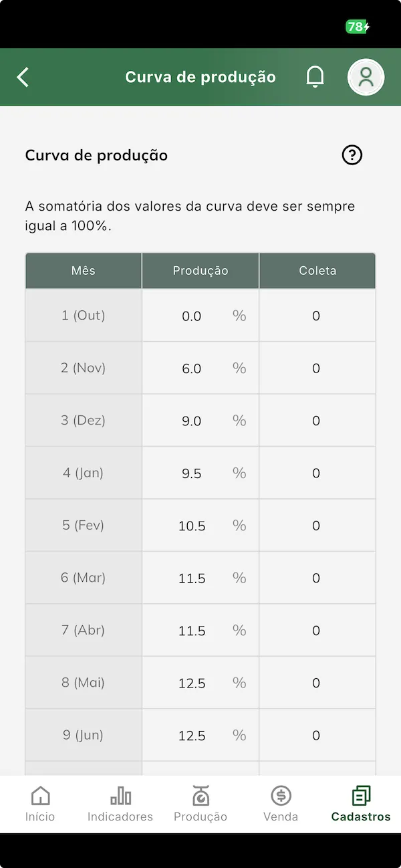This screenshot has height=868, width=401.
Task: Open the Venda dollar icon
Action: [281, 796]
